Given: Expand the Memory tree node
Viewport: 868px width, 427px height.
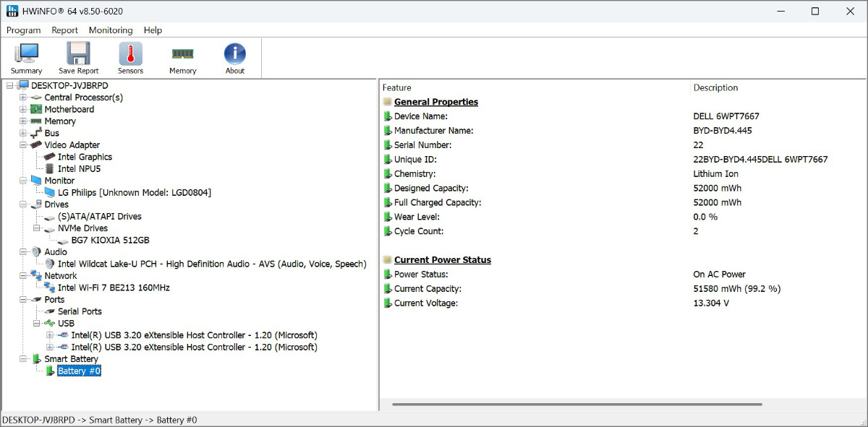Looking at the screenshot, I should pos(23,121).
